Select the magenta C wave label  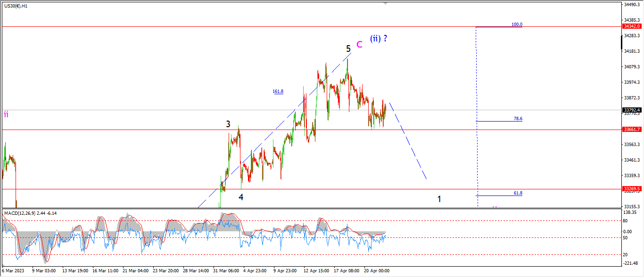pos(359,44)
